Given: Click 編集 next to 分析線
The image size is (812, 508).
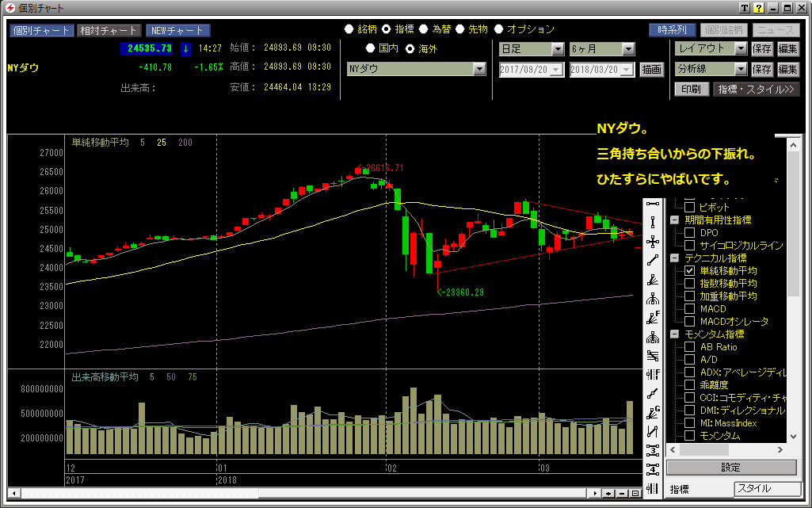Looking at the screenshot, I should click(x=787, y=69).
